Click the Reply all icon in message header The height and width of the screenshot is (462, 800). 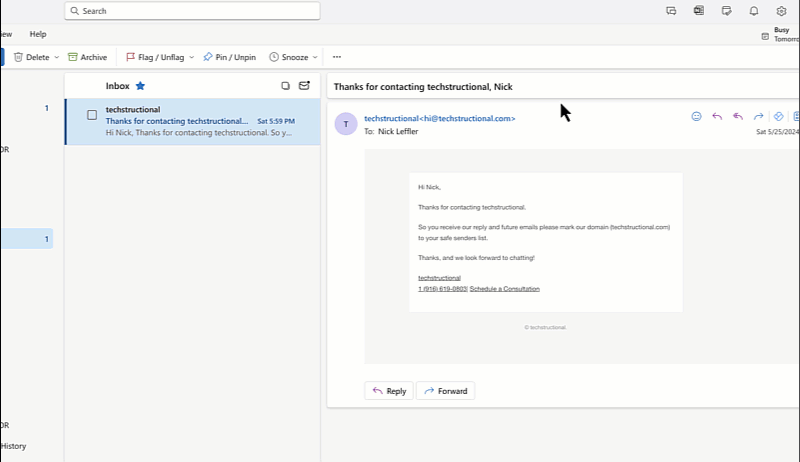(738, 116)
